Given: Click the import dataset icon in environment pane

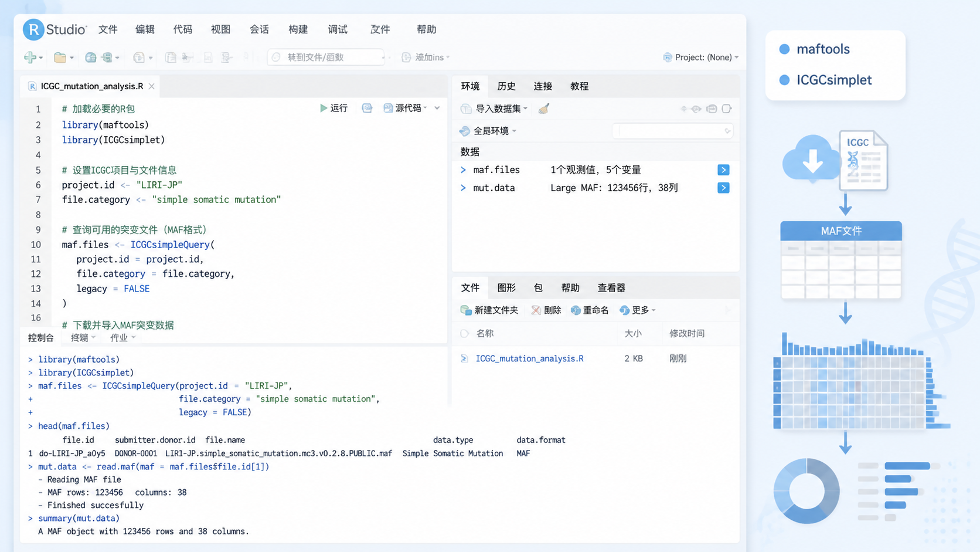Looking at the screenshot, I should (x=466, y=109).
